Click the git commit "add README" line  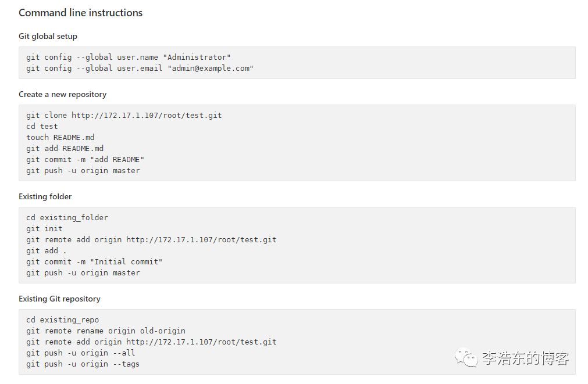pyautogui.click(x=85, y=159)
